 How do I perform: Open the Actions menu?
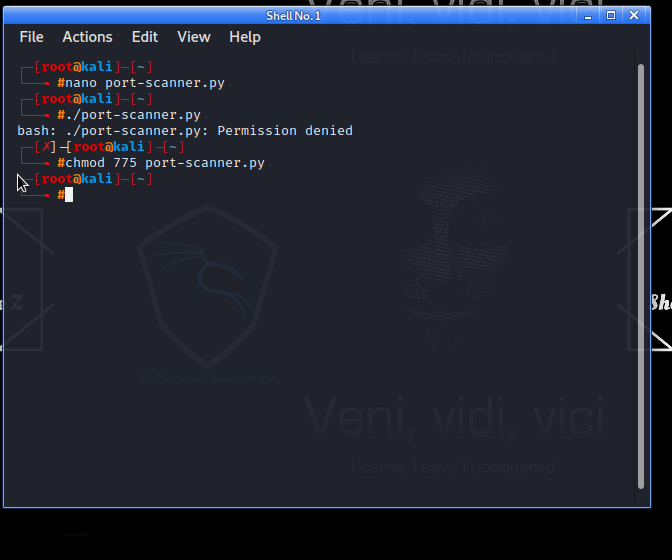87,37
